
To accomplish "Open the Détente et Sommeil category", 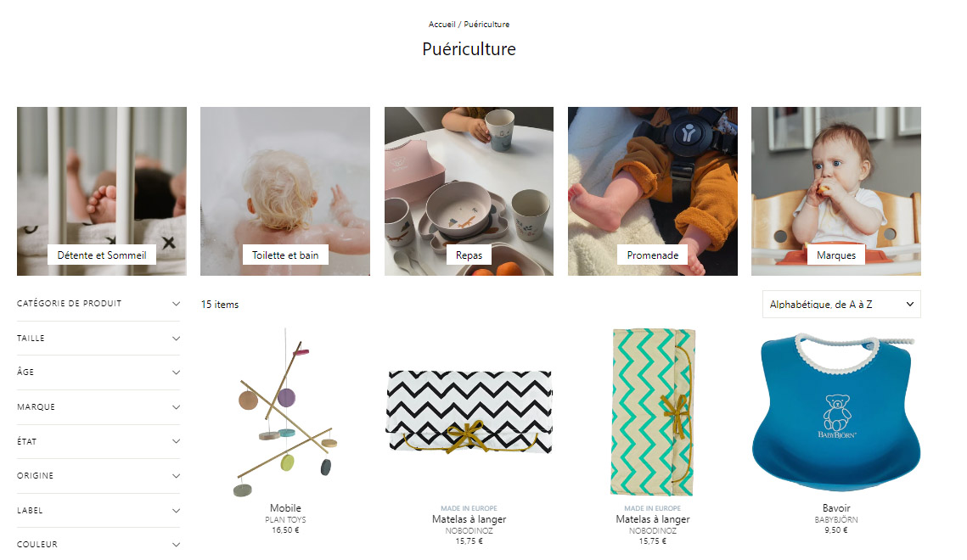I will pos(102,191).
